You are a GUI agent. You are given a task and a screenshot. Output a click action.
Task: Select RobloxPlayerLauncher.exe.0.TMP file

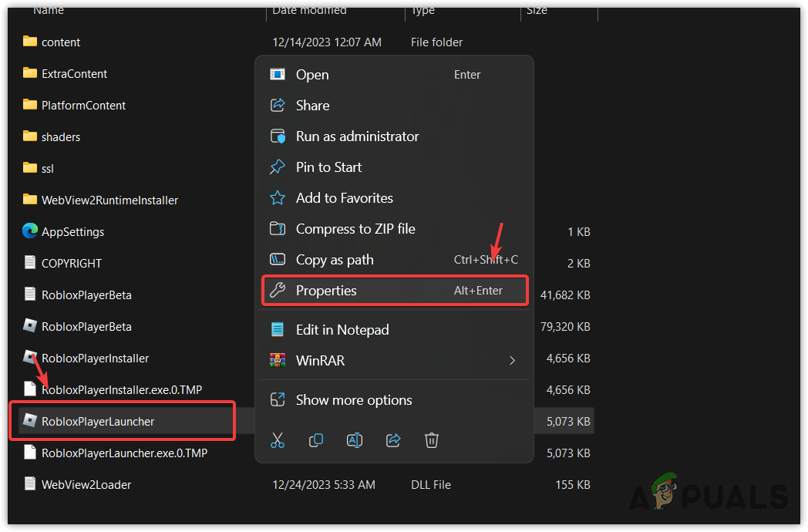(116, 453)
